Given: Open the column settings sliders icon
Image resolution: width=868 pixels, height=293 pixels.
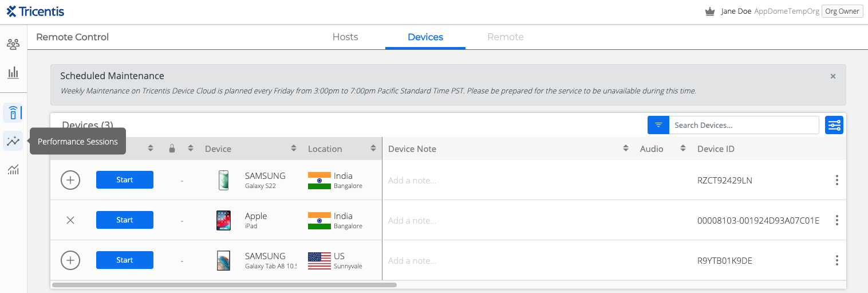Looking at the screenshot, I should (834, 125).
